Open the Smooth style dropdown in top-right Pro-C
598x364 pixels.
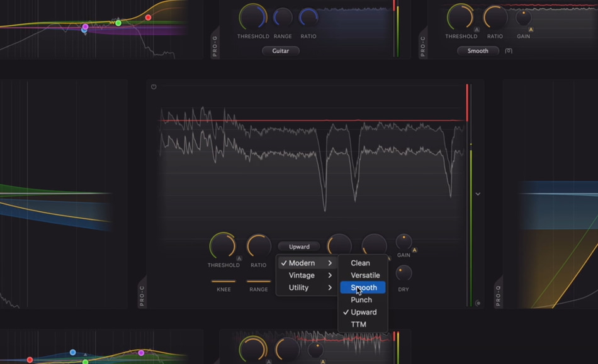point(478,51)
